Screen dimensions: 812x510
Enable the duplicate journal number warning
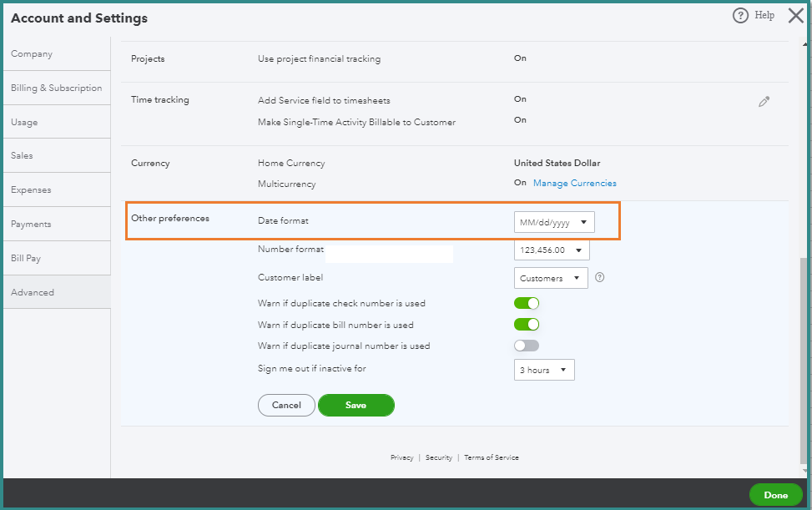527,346
